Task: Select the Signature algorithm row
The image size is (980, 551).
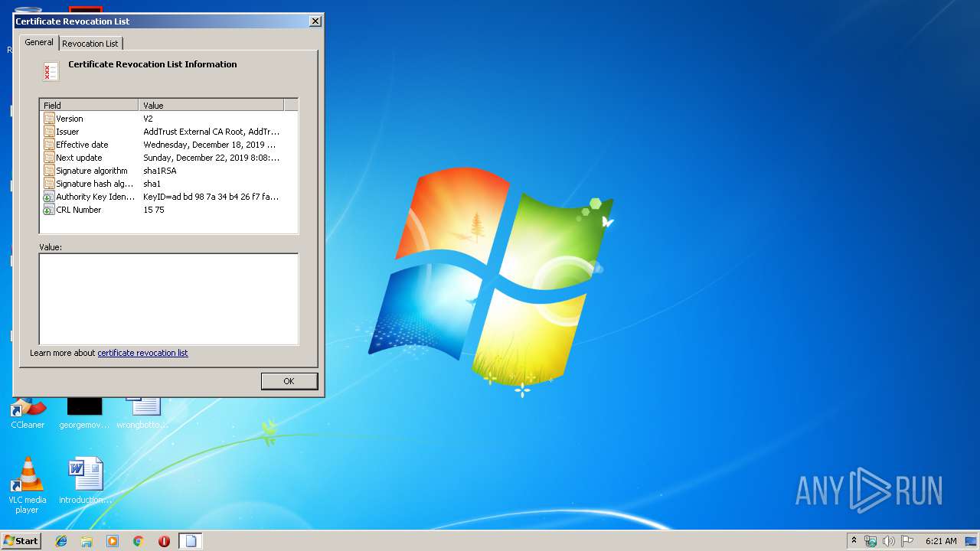Action: (168, 171)
